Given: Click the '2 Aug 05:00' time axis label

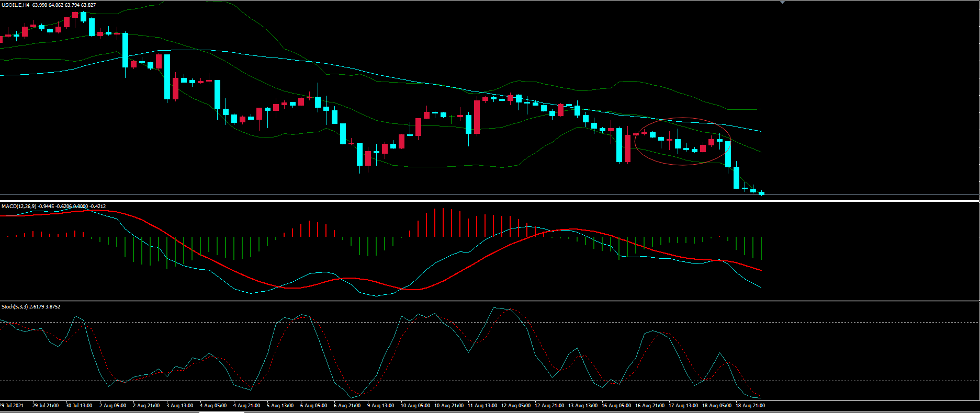Looking at the screenshot, I should (x=112, y=406).
